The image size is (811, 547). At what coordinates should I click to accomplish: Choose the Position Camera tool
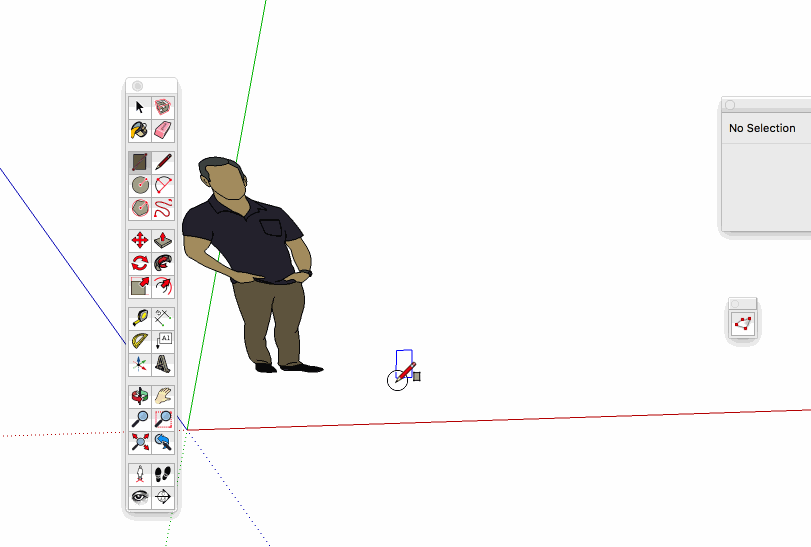[140, 474]
